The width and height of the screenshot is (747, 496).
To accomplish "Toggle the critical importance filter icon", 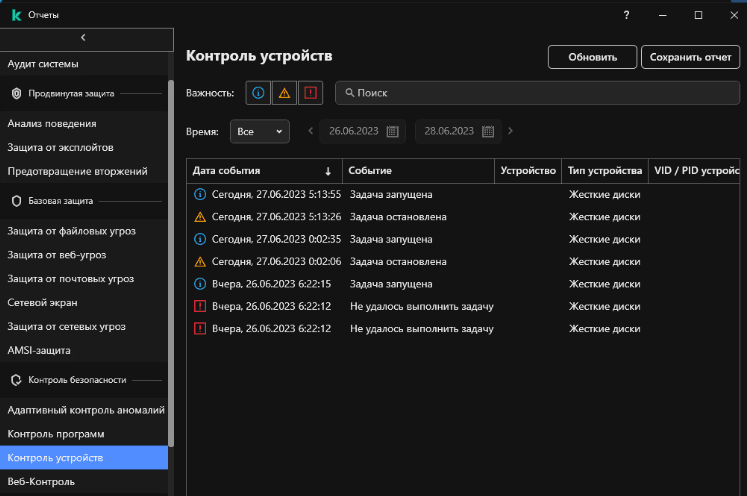I will [311, 93].
